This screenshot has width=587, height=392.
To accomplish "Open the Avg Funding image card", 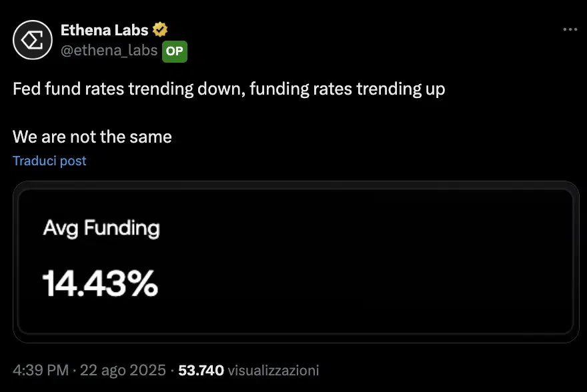I will point(296,261).
